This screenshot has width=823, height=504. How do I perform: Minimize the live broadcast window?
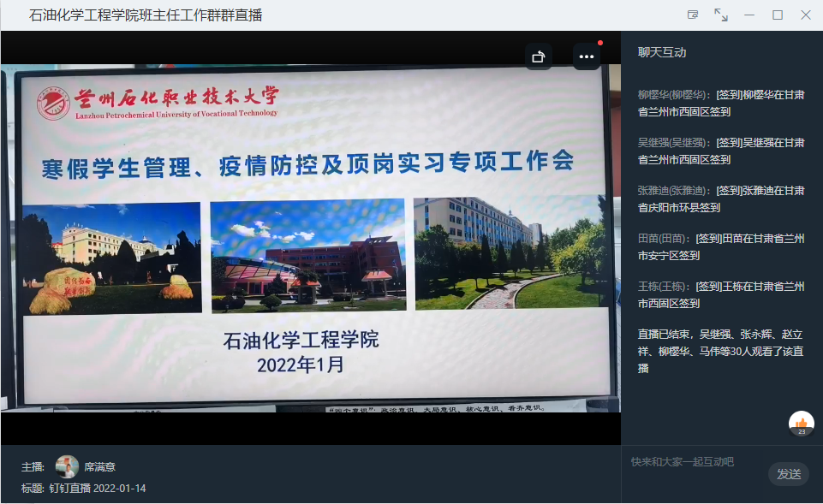click(749, 15)
